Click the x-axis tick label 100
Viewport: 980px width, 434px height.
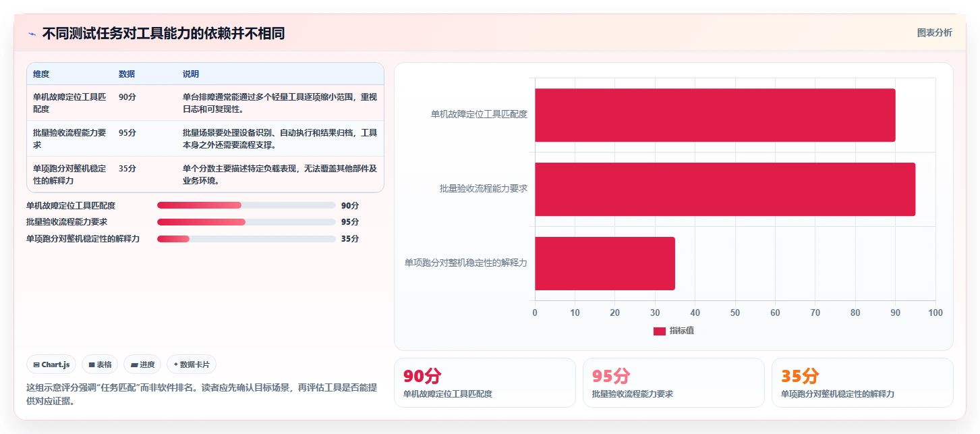pyautogui.click(x=935, y=313)
